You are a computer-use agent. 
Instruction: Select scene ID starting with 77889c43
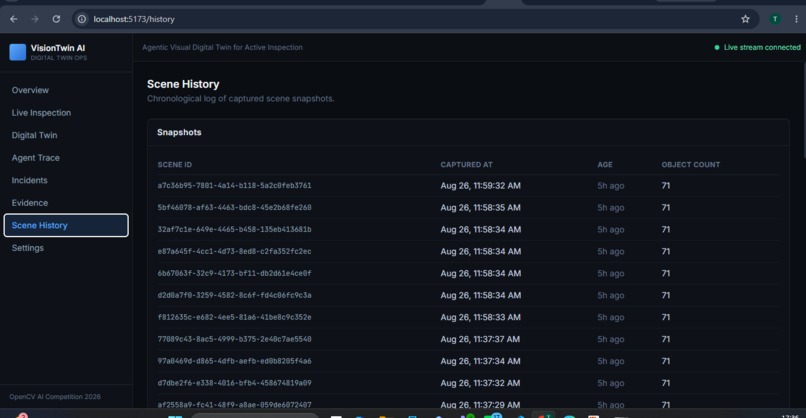234,339
